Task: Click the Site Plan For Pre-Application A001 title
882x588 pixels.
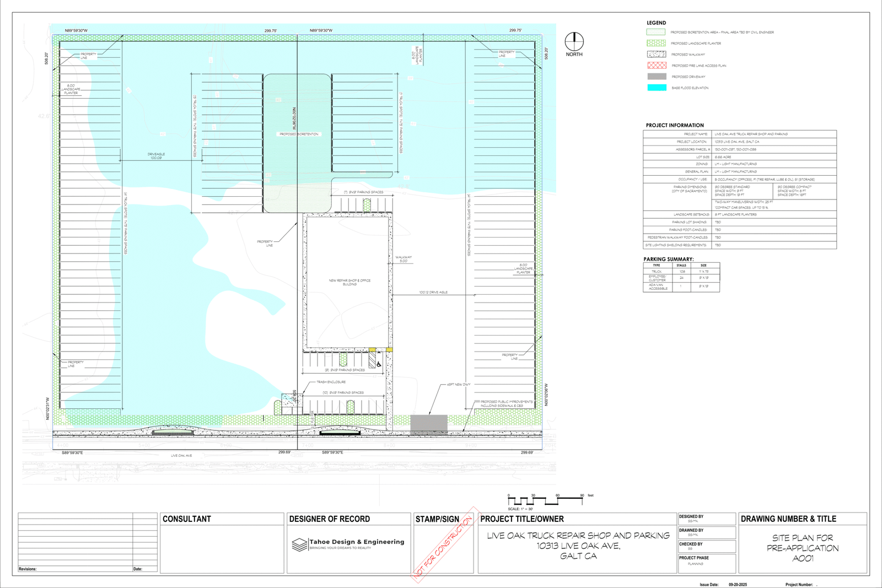Action: 802,548
